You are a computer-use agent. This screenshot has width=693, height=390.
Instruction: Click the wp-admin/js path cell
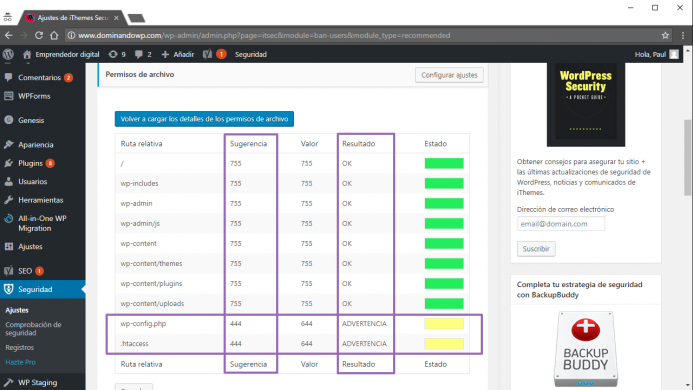click(x=140, y=224)
